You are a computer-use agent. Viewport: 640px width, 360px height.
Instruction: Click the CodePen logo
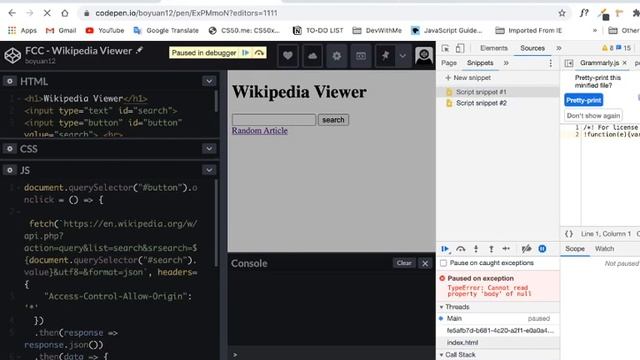tap(13, 55)
